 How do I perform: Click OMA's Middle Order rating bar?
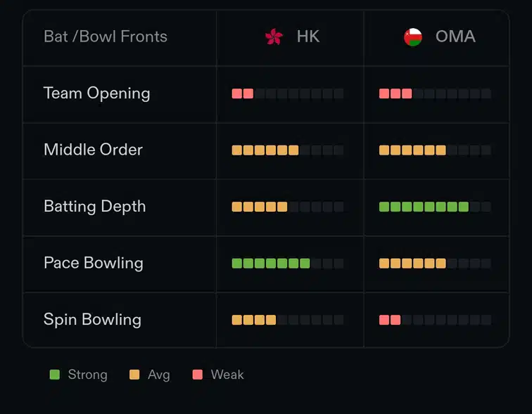435,150
